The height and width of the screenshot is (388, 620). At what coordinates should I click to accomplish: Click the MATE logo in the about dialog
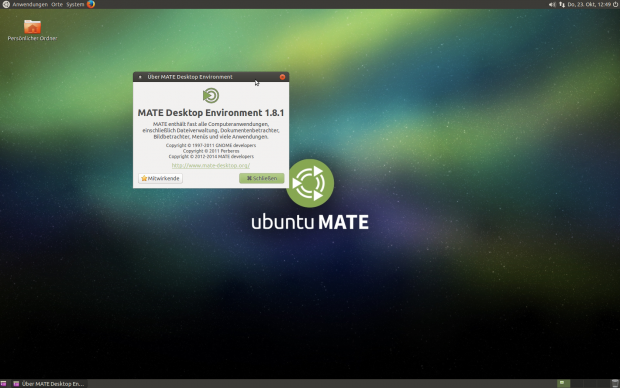[x=211, y=95]
